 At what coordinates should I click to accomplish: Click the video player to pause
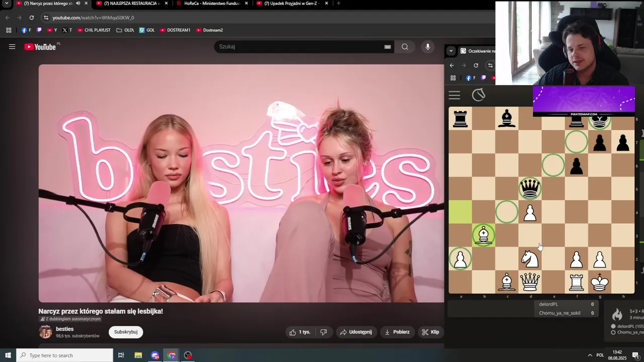(241, 184)
